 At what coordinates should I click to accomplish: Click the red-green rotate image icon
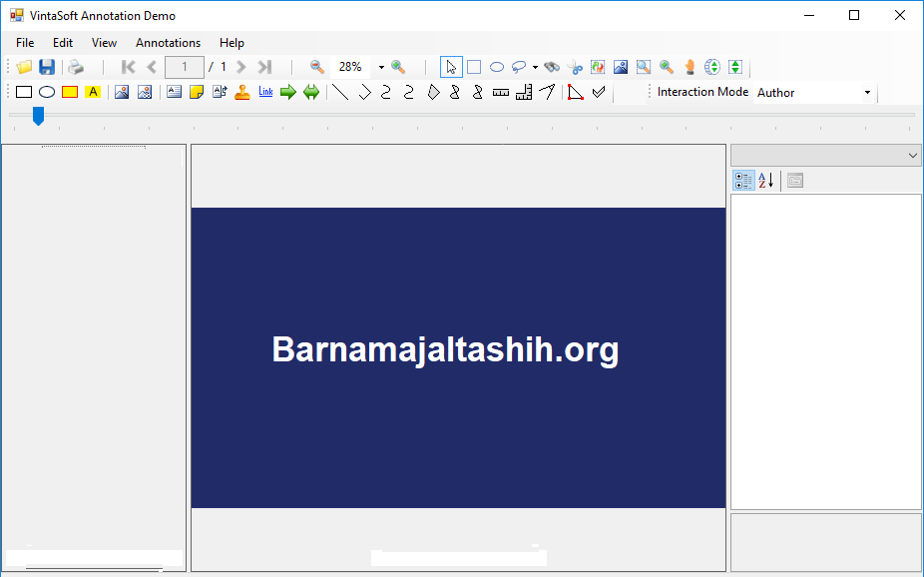click(598, 67)
